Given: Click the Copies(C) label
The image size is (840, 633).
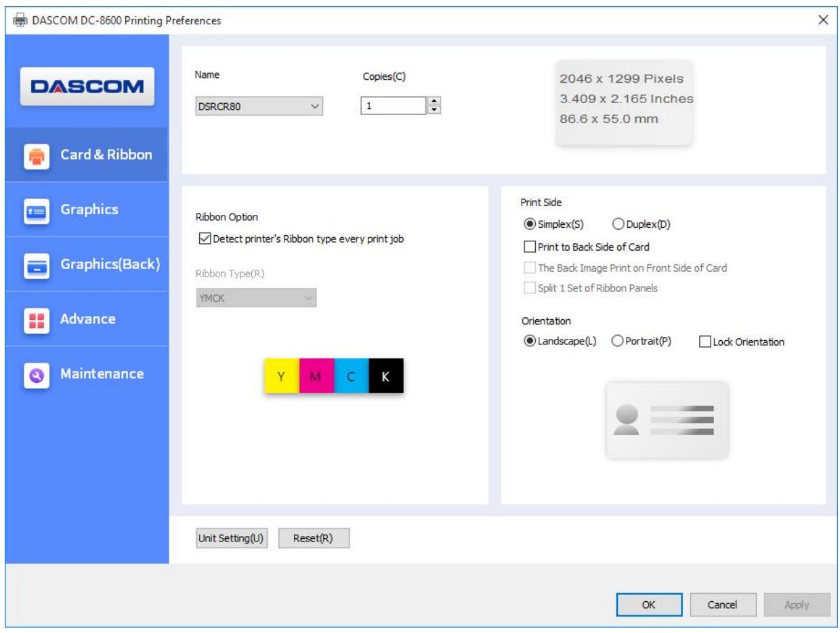Looking at the screenshot, I should [384, 76].
